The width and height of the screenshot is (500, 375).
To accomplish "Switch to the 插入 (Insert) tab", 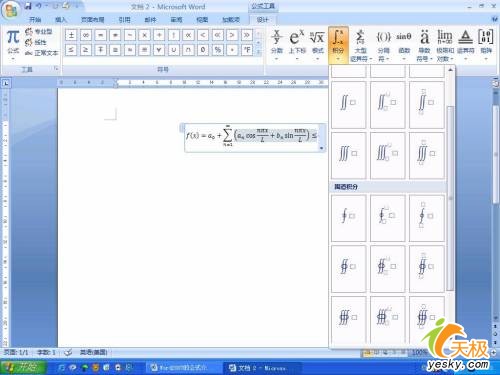I will pyautogui.click(x=61, y=20).
